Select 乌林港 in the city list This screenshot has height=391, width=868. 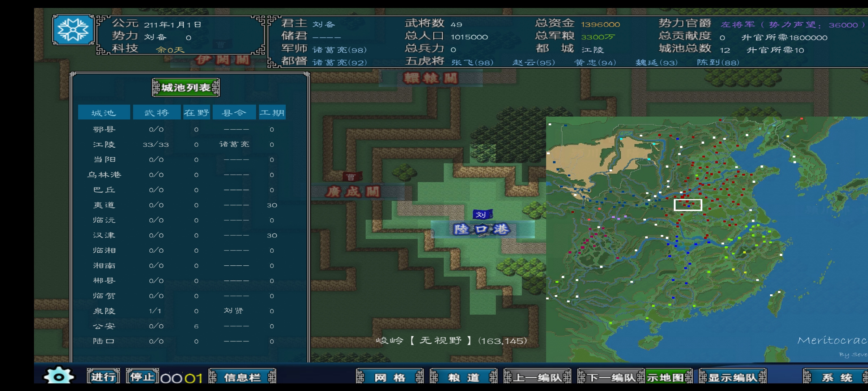point(104,175)
